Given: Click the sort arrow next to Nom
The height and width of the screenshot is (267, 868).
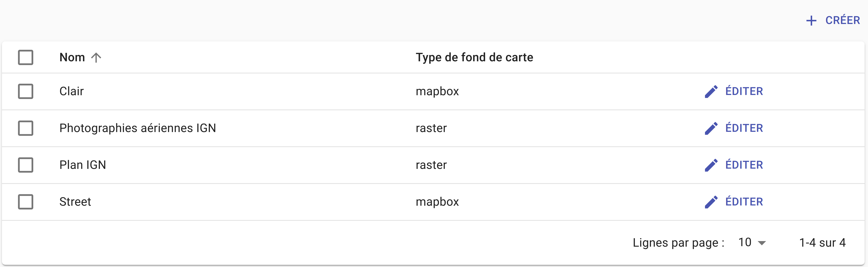Looking at the screenshot, I should (x=96, y=57).
